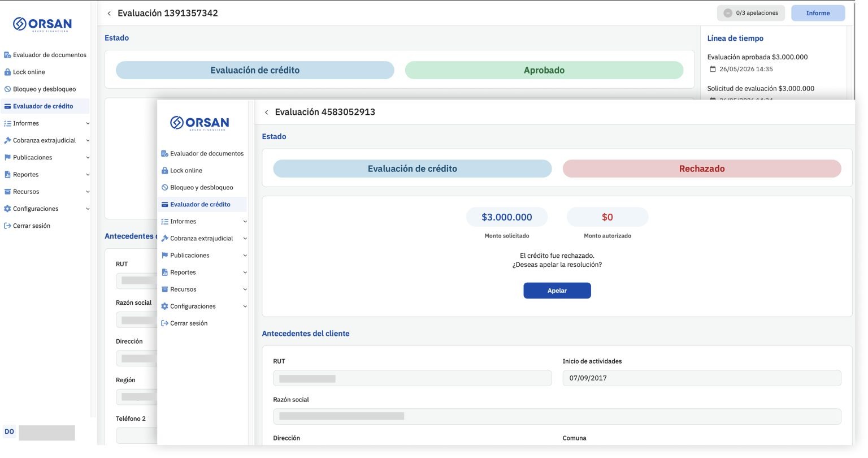This screenshot has height=458, width=868.
Task: Click Evaluador de crédito card icon in front window
Action: pyautogui.click(x=164, y=204)
